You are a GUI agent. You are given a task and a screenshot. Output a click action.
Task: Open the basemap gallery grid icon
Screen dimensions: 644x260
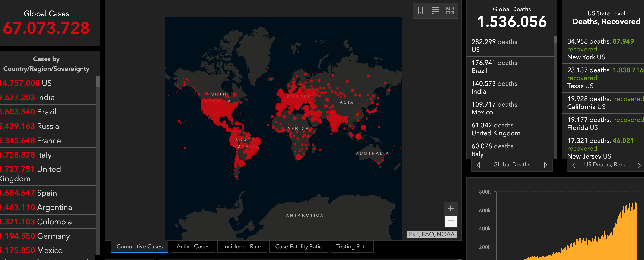(450, 10)
